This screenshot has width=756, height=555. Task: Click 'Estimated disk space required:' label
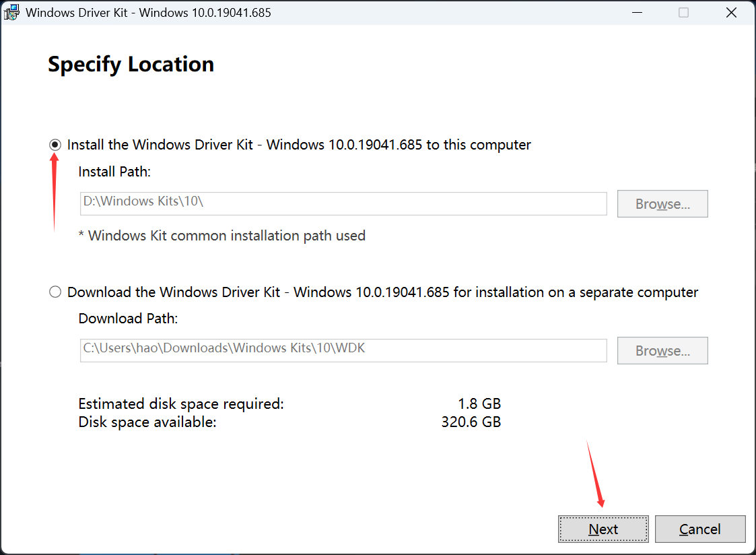coord(181,403)
